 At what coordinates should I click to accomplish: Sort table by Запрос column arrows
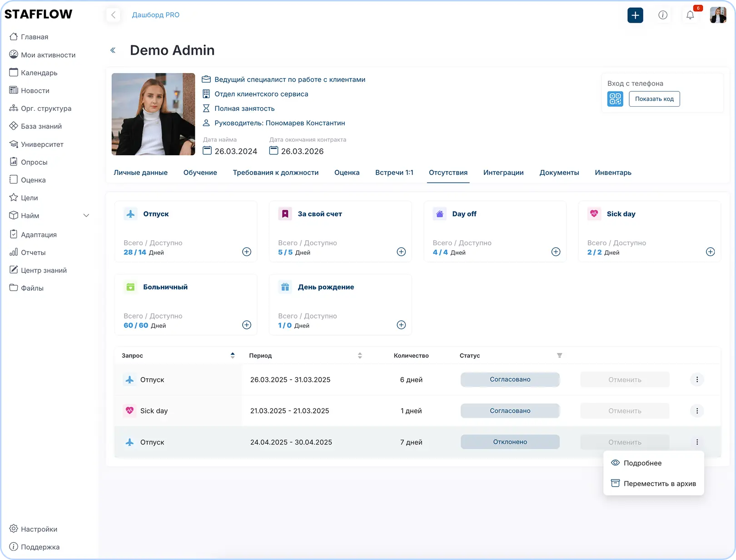point(233,356)
